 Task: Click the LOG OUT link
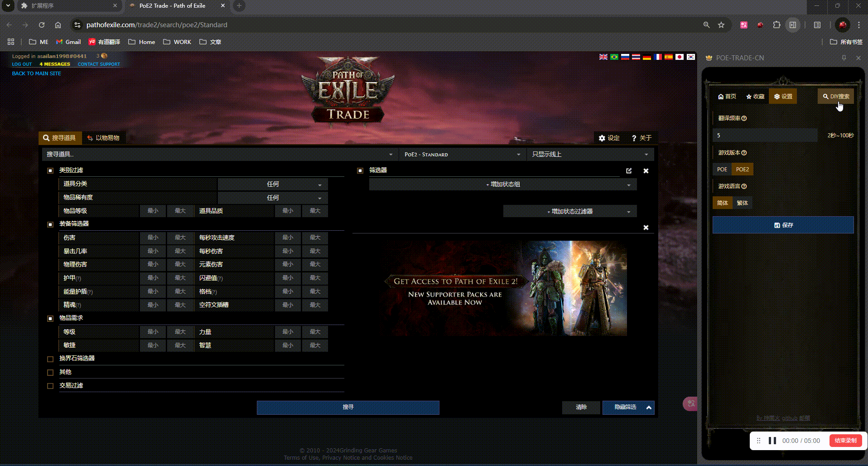tap(22, 64)
